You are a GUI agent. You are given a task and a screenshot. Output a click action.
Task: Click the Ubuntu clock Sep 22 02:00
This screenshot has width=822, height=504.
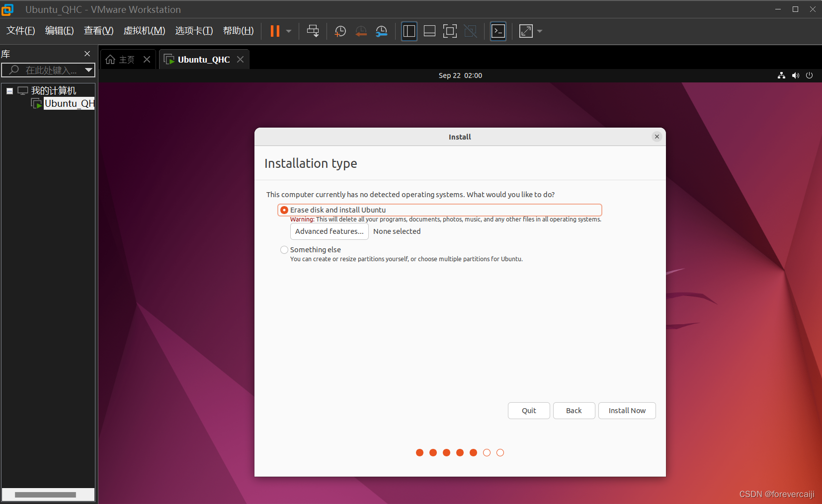460,75
